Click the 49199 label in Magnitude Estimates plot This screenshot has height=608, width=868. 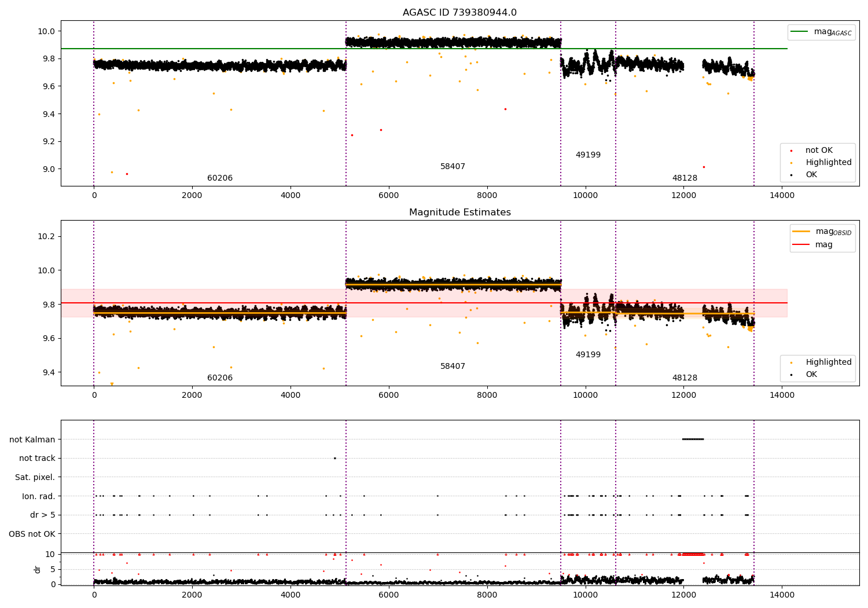pyautogui.click(x=588, y=355)
